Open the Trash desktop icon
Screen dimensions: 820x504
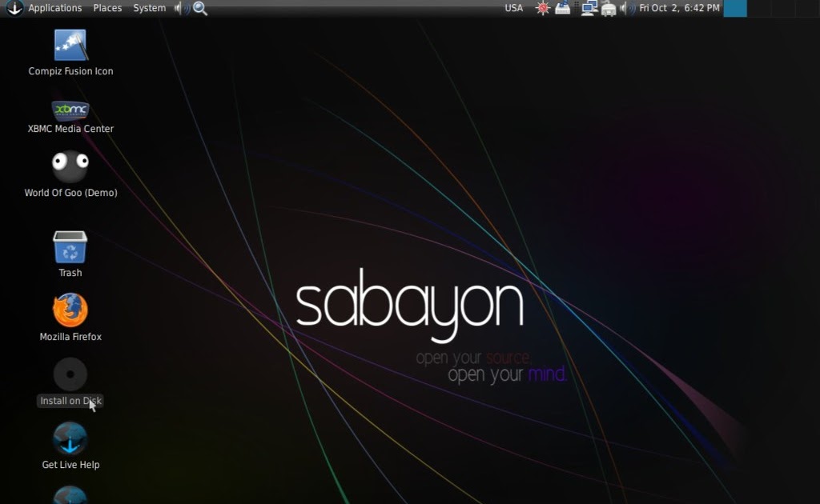70,246
